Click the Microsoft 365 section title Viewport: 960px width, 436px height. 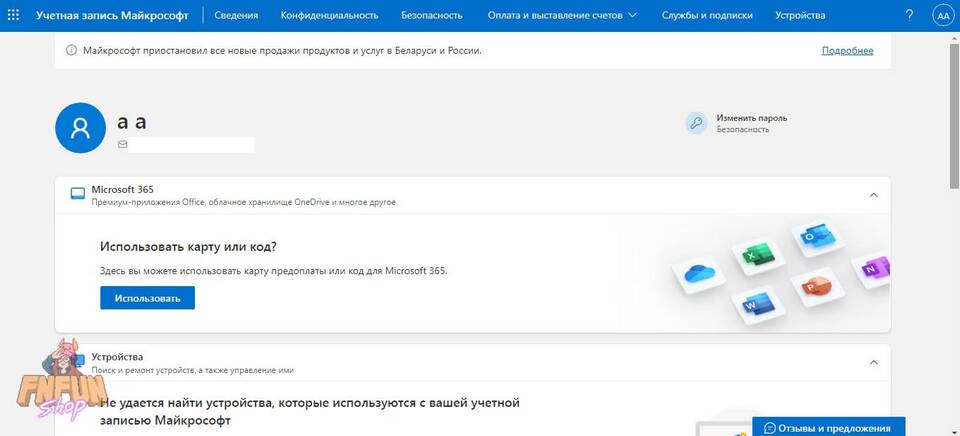pos(122,190)
